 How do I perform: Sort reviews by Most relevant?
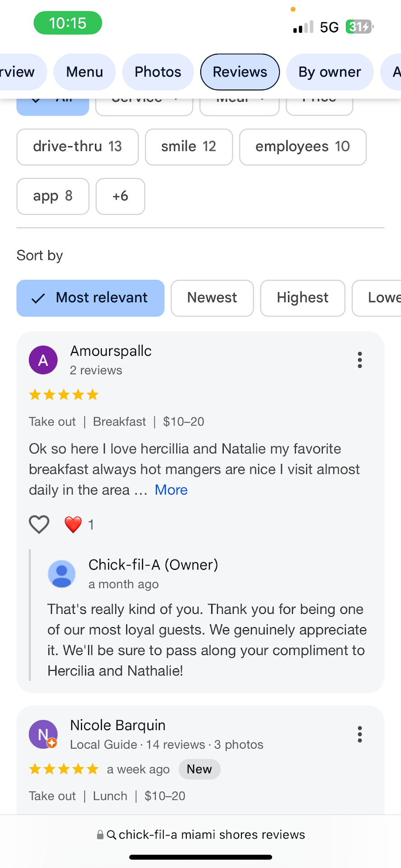90,298
